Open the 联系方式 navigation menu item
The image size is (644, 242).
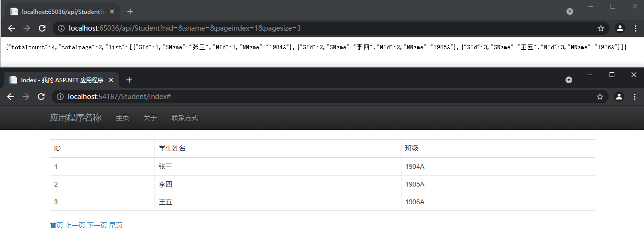185,118
